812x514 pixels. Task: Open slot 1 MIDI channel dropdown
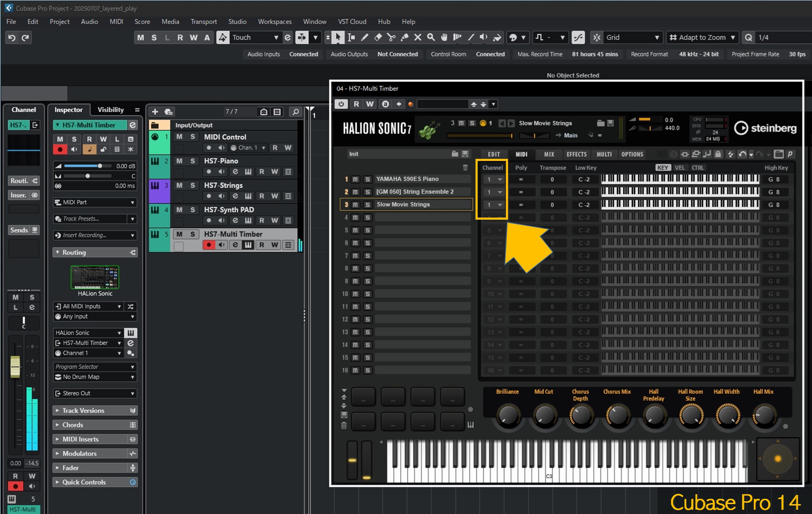coord(494,179)
